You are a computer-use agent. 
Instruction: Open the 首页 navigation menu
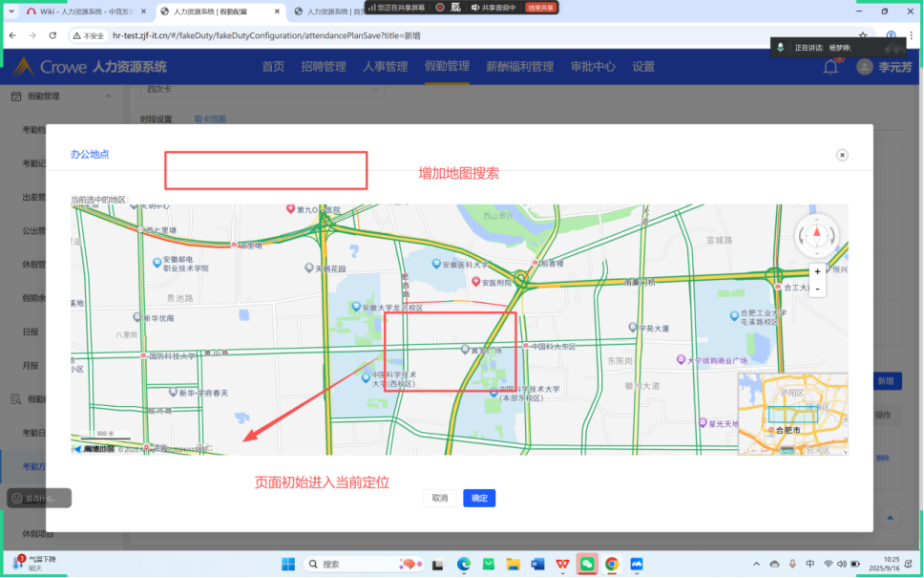tap(273, 67)
